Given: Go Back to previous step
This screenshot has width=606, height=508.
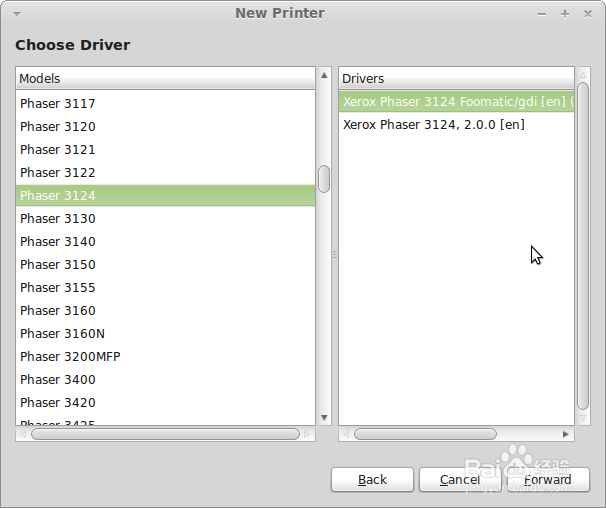Looking at the screenshot, I should tap(372, 480).
